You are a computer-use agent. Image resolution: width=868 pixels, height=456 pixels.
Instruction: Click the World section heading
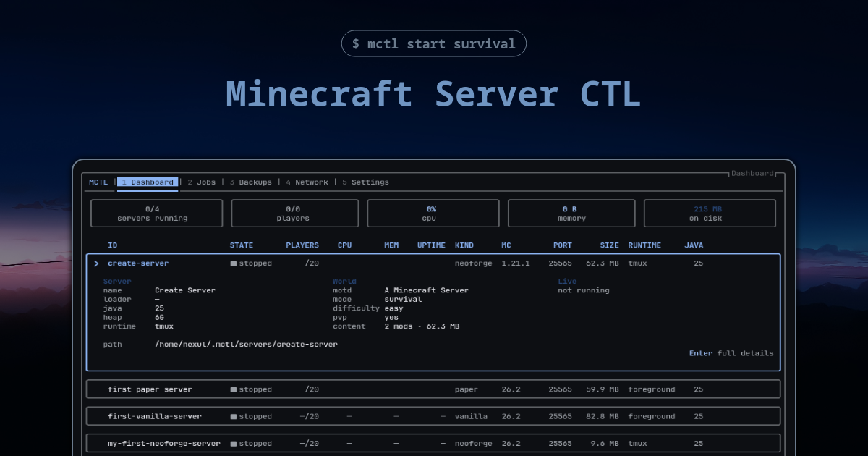(x=344, y=282)
